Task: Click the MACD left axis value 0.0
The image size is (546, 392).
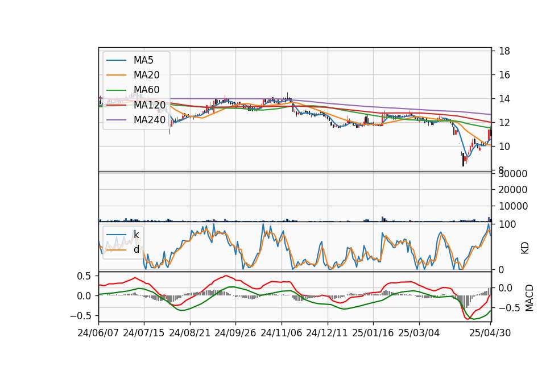Action: [84, 296]
